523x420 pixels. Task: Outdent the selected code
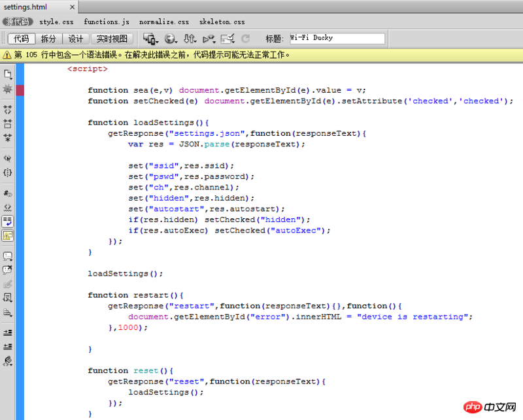click(7, 347)
